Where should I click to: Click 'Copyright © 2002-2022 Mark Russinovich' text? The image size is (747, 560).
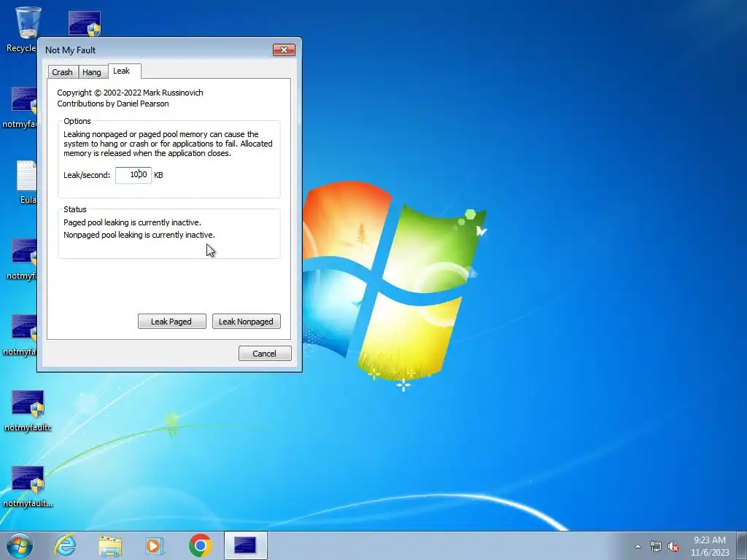coord(130,93)
